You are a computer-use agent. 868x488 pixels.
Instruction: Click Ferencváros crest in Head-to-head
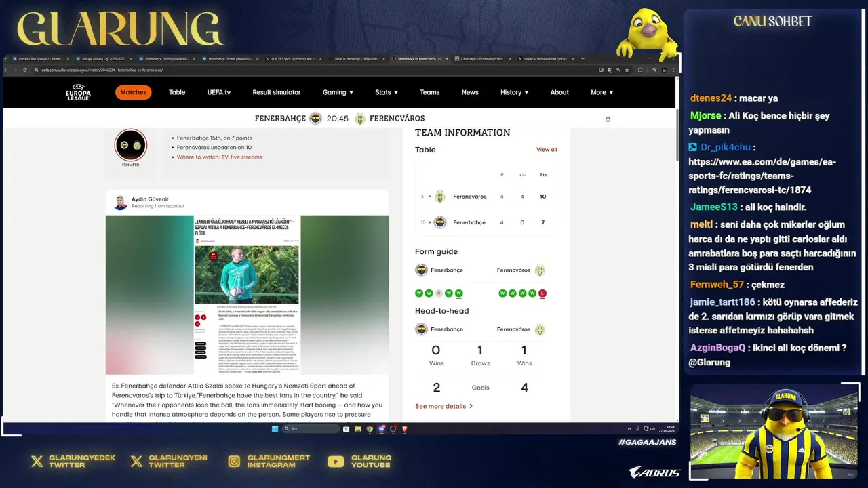click(x=540, y=329)
